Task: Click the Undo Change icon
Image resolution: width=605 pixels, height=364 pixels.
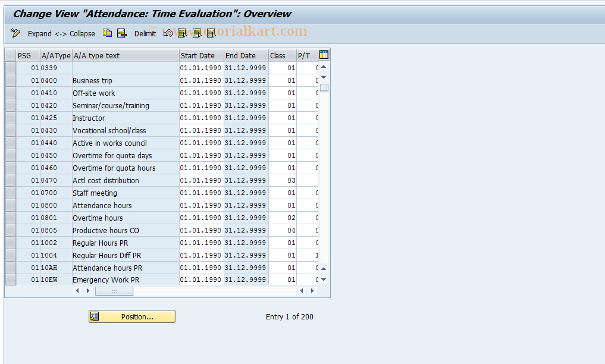Action: (x=168, y=33)
